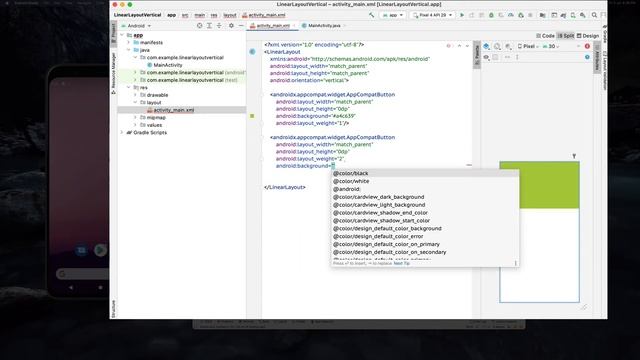Viewport: 640px width, 360px height.
Task: Expand the drawable folder
Action: (x=135, y=95)
